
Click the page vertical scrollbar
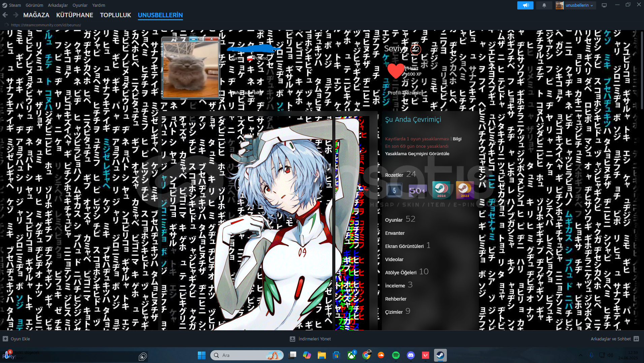point(642,70)
